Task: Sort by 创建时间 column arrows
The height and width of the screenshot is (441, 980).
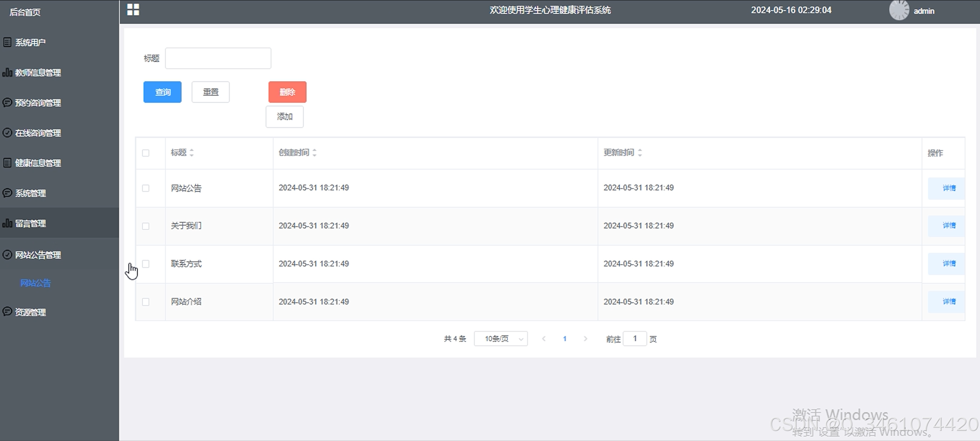Action: click(314, 153)
